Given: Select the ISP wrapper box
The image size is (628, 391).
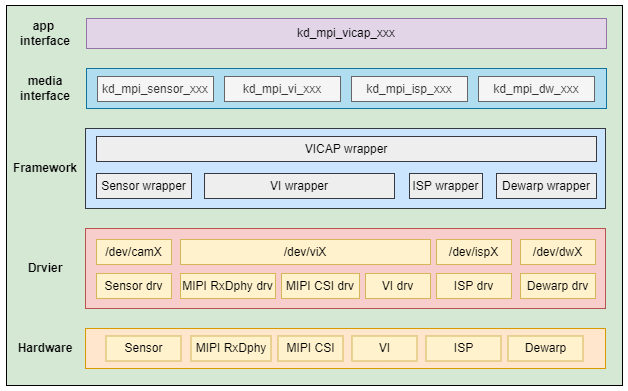Looking at the screenshot, I should pyautogui.click(x=446, y=186).
